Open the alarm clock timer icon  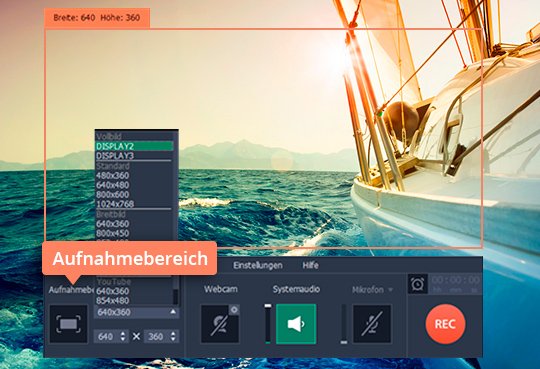point(418,284)
